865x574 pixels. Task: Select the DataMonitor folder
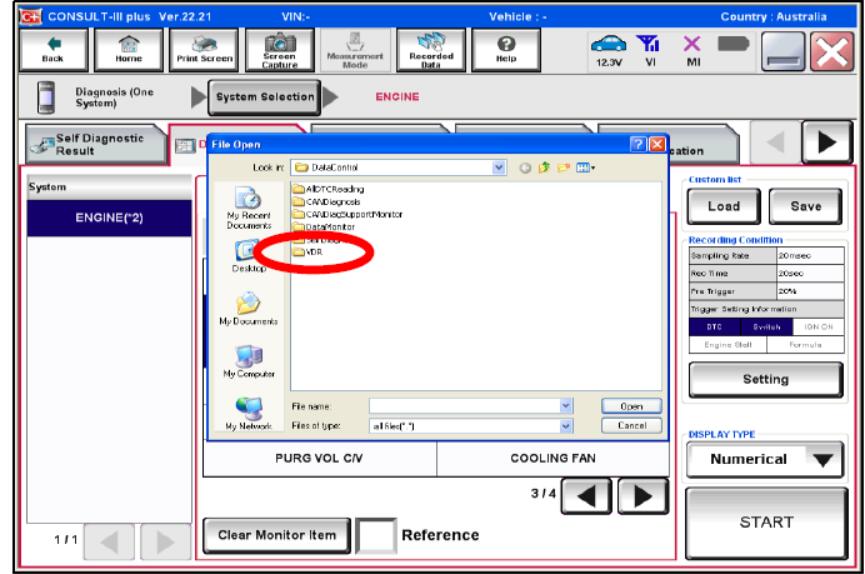324,227
